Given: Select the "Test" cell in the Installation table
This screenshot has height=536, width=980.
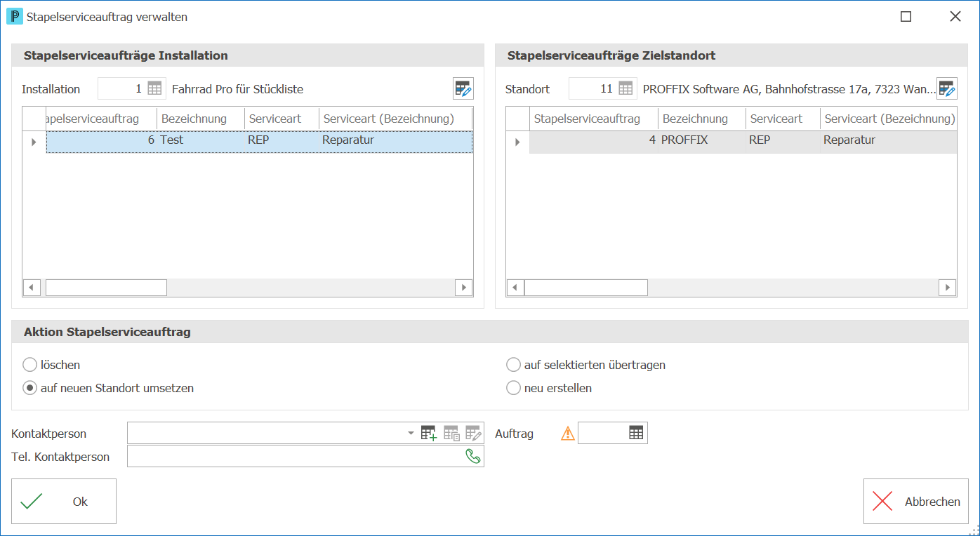Looking at the screenshot, I should 201,140.
